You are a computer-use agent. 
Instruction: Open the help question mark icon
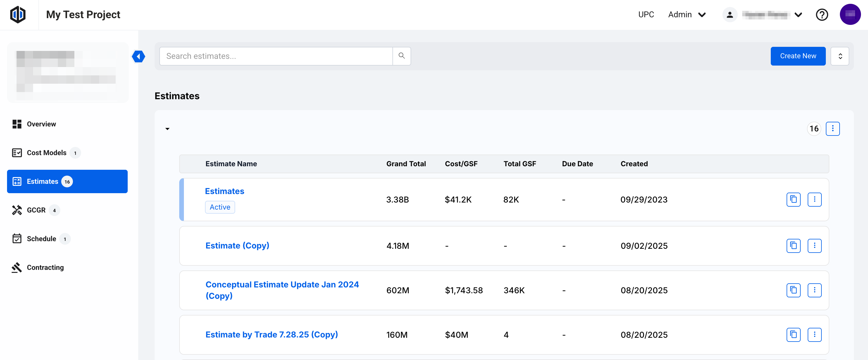click(x=822, y=15)
